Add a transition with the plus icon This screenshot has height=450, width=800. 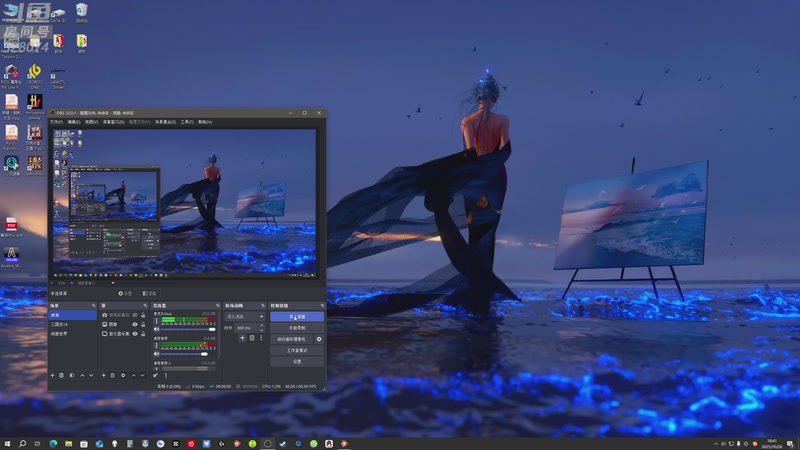point(242,338)
